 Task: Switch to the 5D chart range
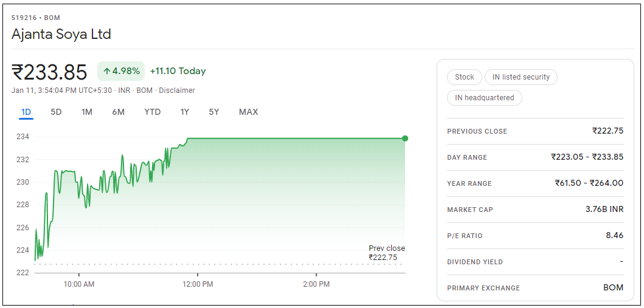point(56,112)
